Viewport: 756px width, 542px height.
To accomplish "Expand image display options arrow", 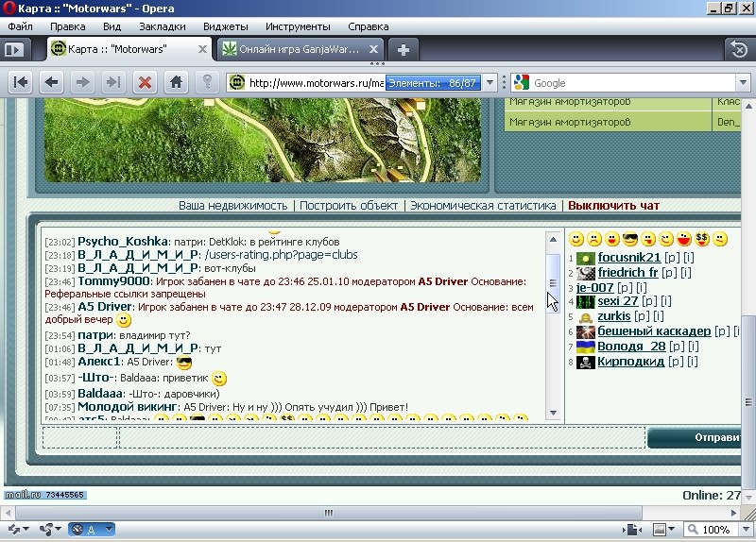I will coord(671,530).
